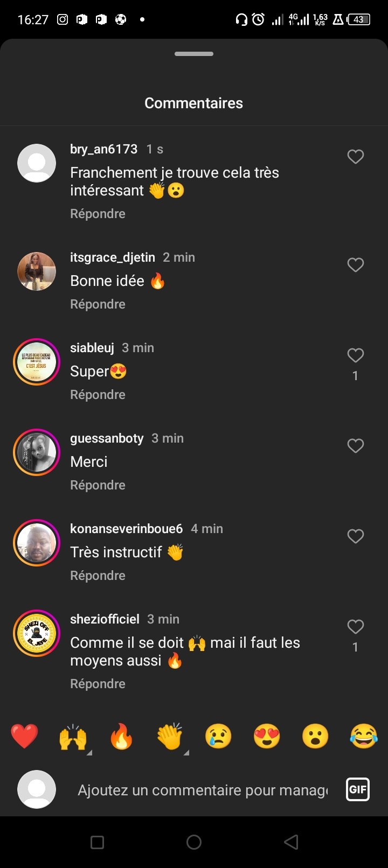Toggle the heart on guessanboty's 'Merci' comment
388x868 pixels.
click(355, 446)
